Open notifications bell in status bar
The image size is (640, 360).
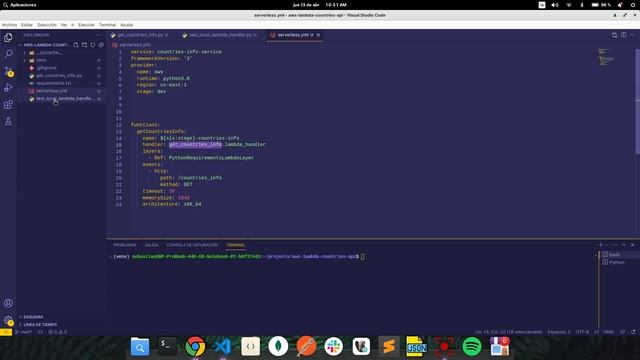point(633,332)
